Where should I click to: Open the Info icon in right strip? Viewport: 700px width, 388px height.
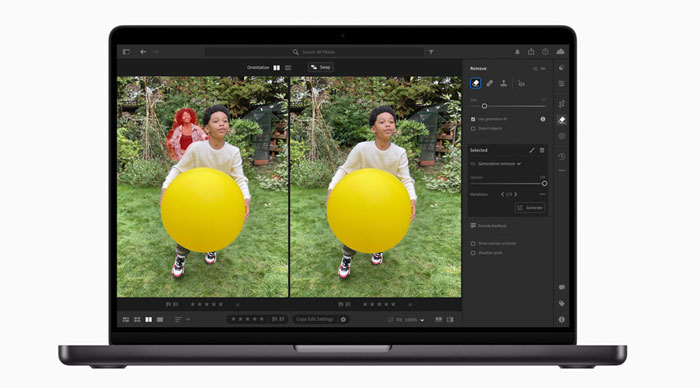coord(562,320)
